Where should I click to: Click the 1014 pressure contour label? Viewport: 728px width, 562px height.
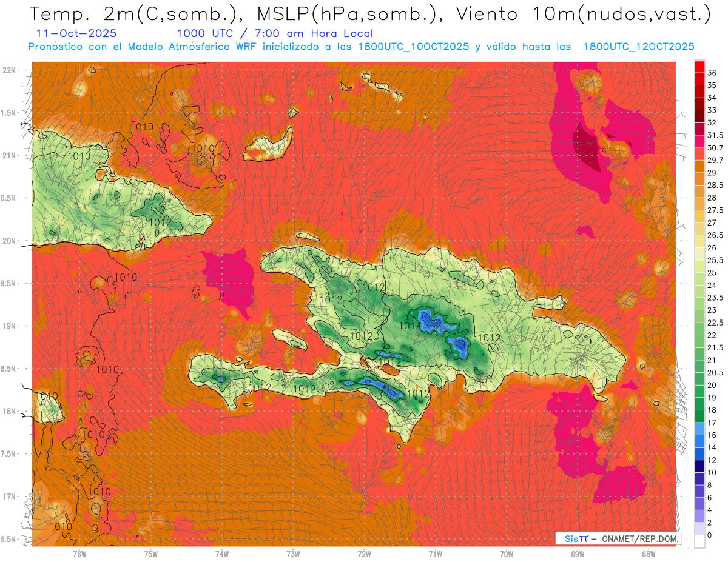(411, 326)
